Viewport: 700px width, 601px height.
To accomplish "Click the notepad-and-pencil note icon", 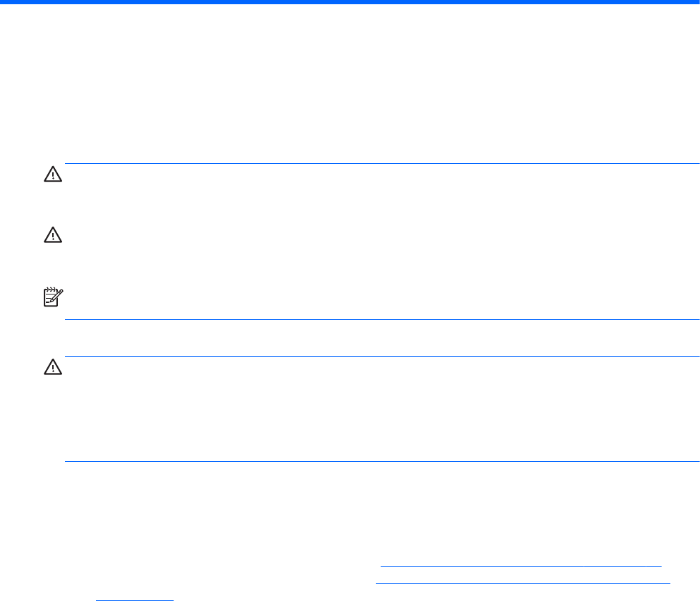I will 52,297.
